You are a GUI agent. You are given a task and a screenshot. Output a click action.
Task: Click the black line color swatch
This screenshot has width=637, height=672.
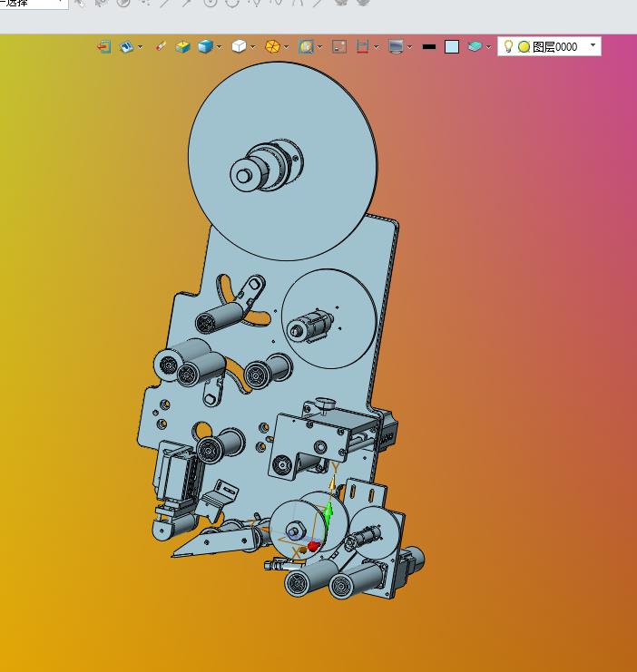(429, 47)
